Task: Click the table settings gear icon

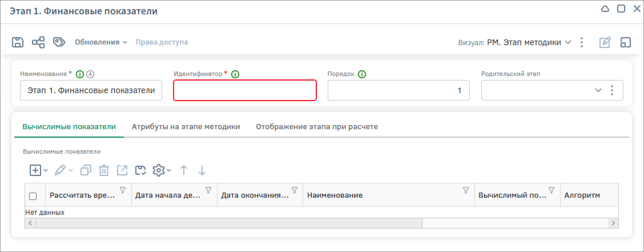Action: 159,170
